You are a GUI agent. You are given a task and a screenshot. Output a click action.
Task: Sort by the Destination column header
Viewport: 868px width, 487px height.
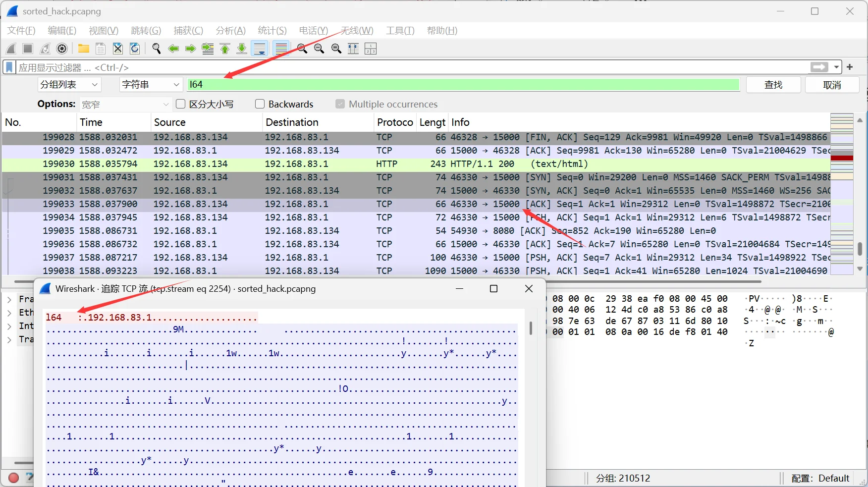tap(318, 122)
